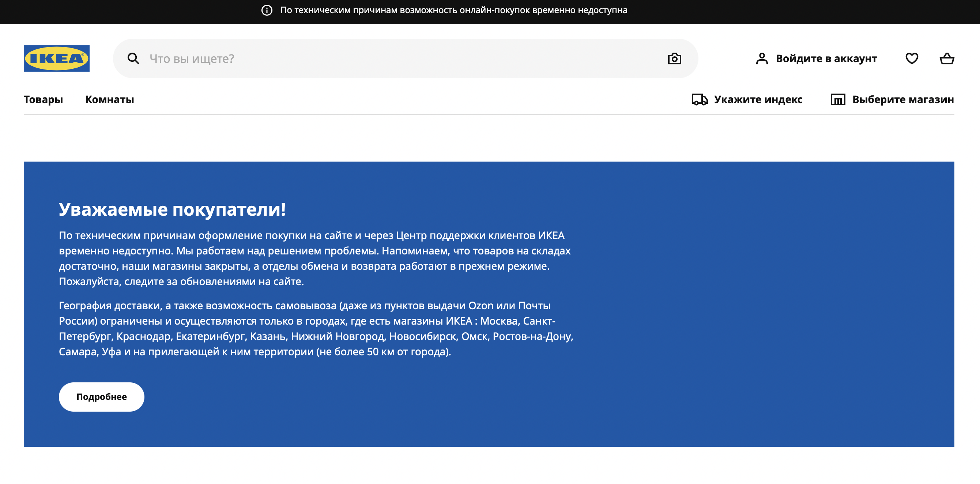Click 'Укажите индекс' link
Screen dimensions: 980x484
point(758,99)
